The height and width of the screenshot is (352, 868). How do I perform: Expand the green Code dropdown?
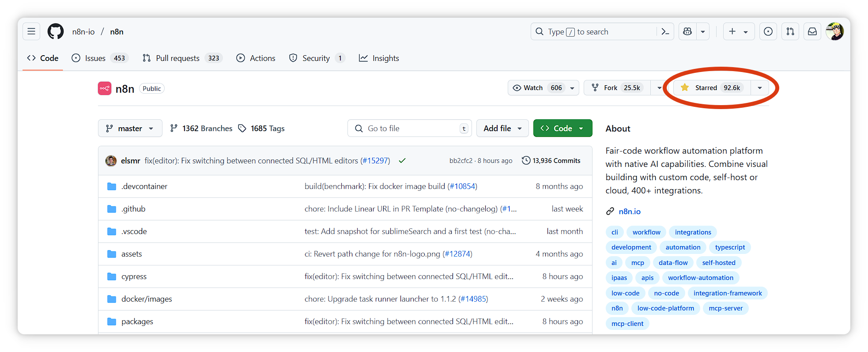[x=562, y=129]
